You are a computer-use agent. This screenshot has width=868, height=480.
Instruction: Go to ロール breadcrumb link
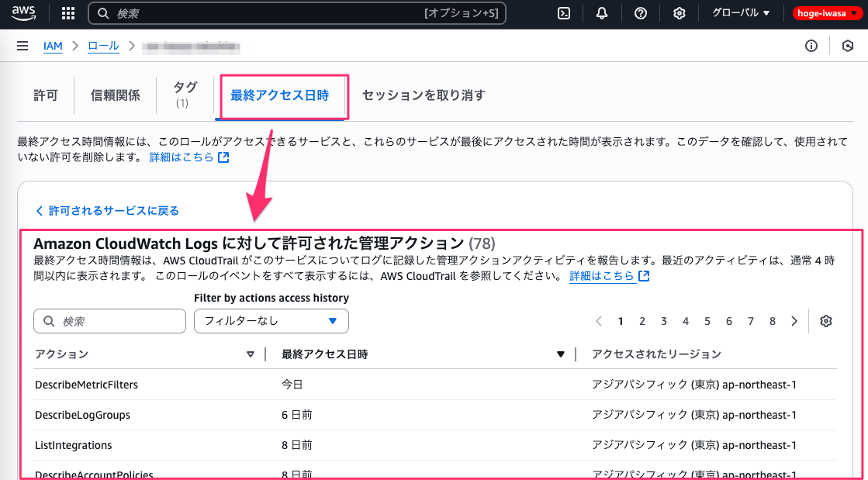tap(103, 46)
